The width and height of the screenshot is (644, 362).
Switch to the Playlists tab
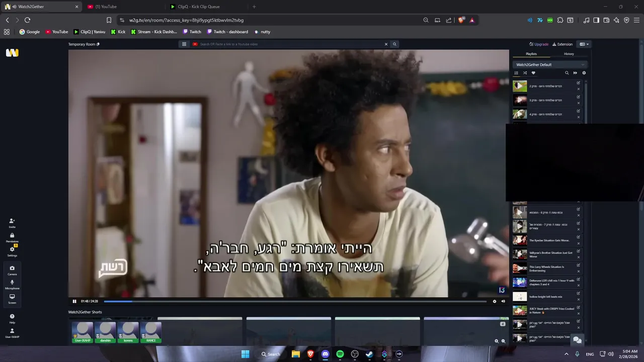tap(531, 54)
